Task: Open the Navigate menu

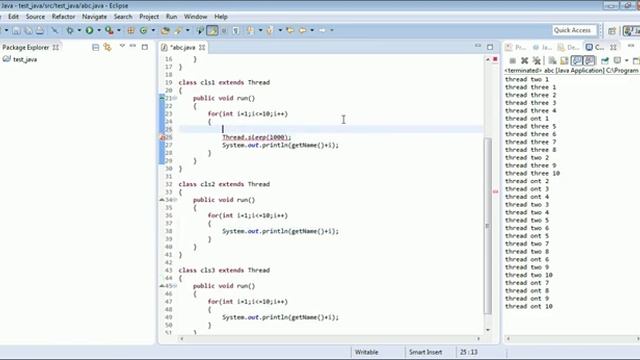Action: 94,17
